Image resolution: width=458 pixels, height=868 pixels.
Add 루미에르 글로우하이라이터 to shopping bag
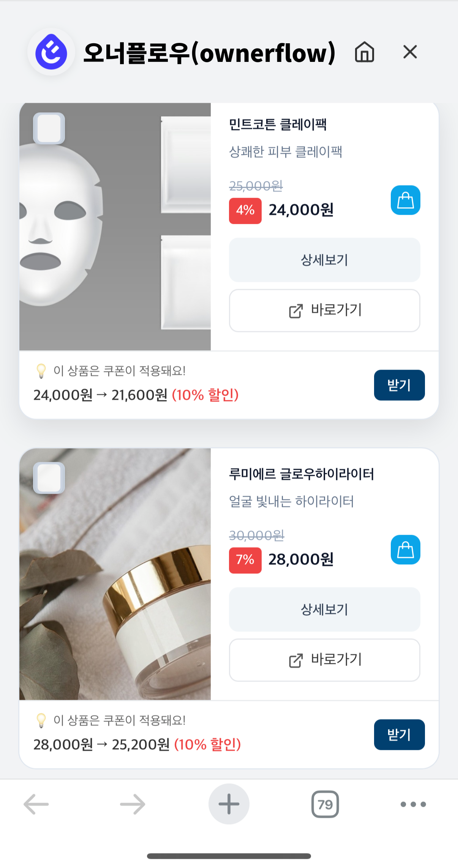pos(405,550)
